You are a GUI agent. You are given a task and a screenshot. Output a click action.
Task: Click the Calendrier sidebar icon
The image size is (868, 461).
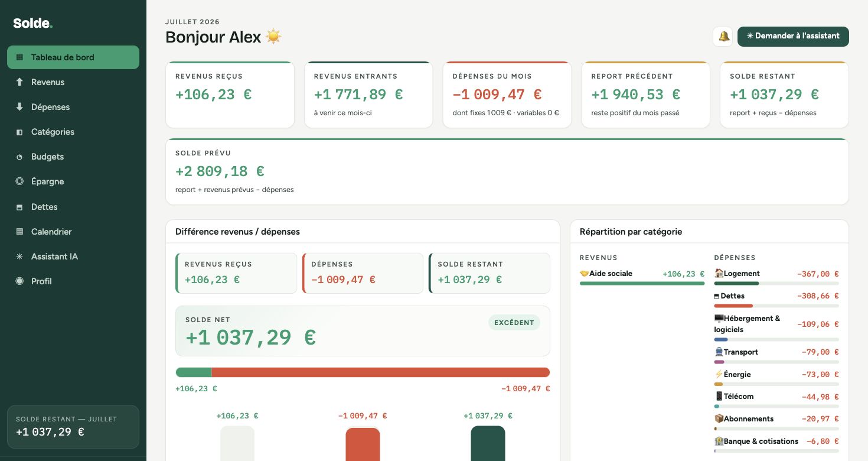coord(19,232)
